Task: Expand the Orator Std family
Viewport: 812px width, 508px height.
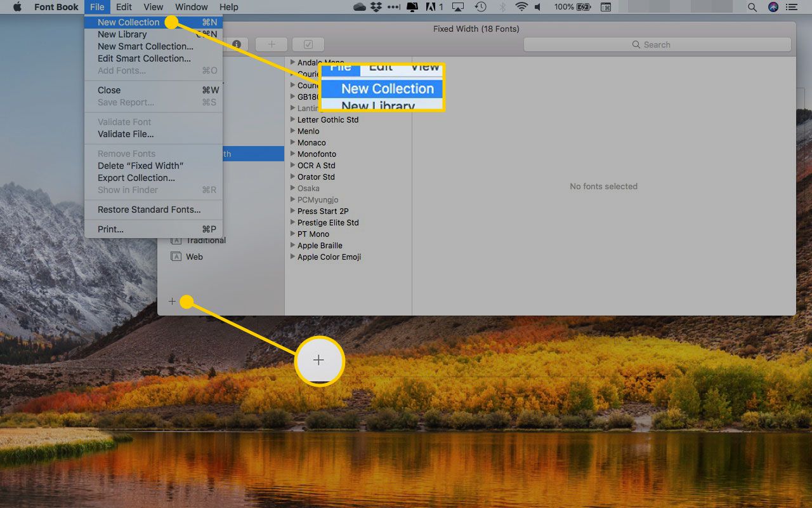Action: (x=293, y=177)
